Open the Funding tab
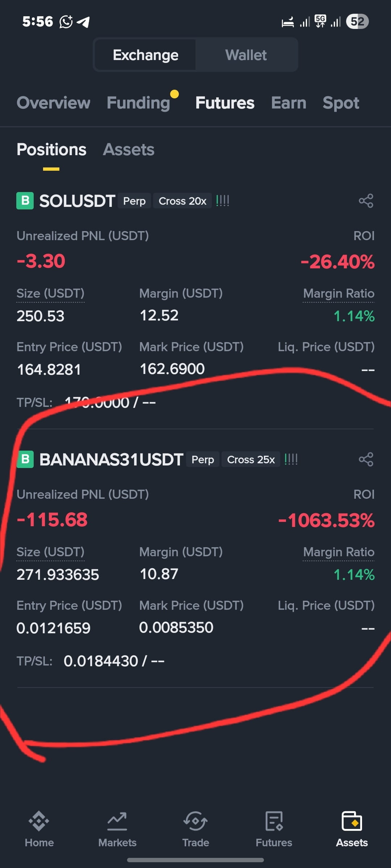391x868 pixels. coord(139,103)
